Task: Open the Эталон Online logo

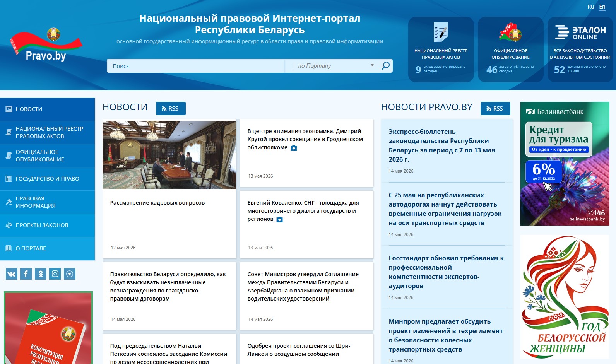Action: point(580,32)
